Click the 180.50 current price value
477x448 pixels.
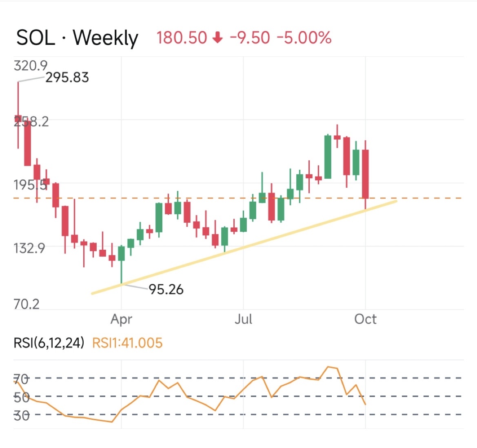(182, 38)
